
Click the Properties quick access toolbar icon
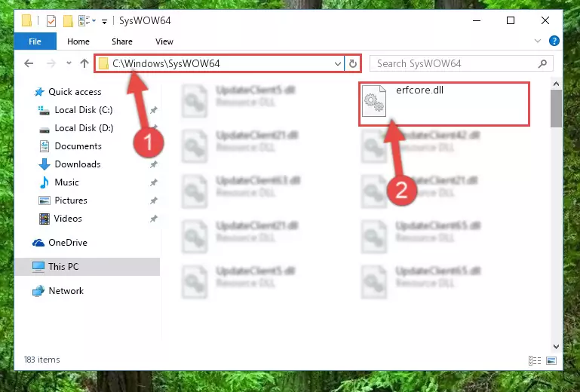tap(51, 21)
